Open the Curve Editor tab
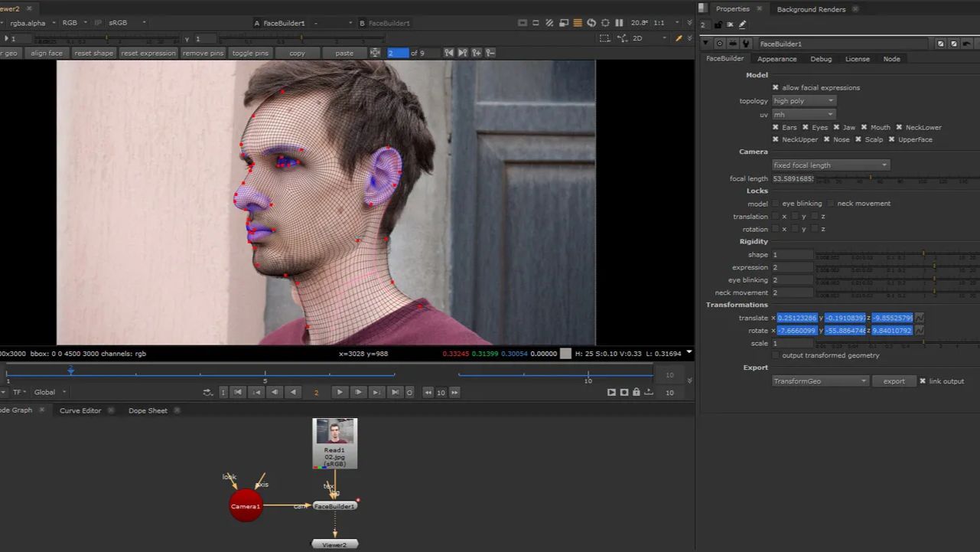980x552 pixels. (x=80, y=410)
